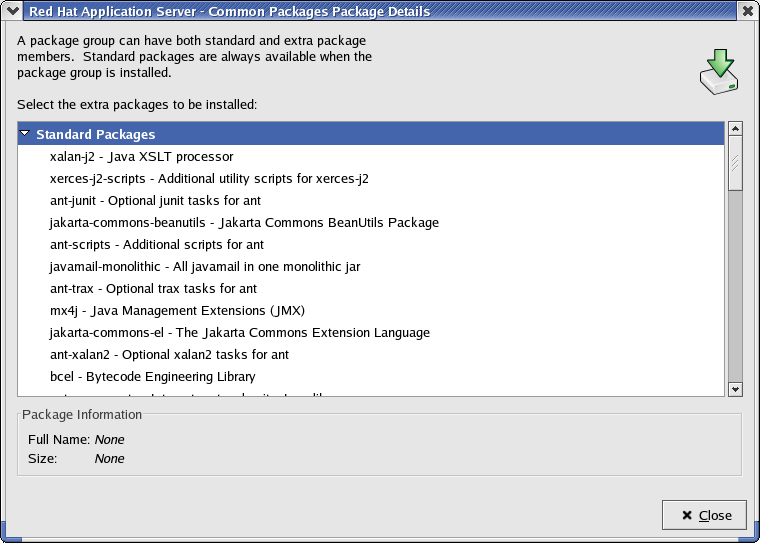Select the ant-xalan2 package row

[169, 355]
